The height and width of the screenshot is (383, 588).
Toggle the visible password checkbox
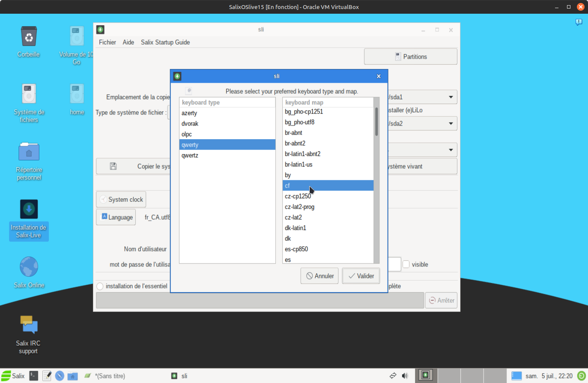pyautogui.click(x=406, y=264)
